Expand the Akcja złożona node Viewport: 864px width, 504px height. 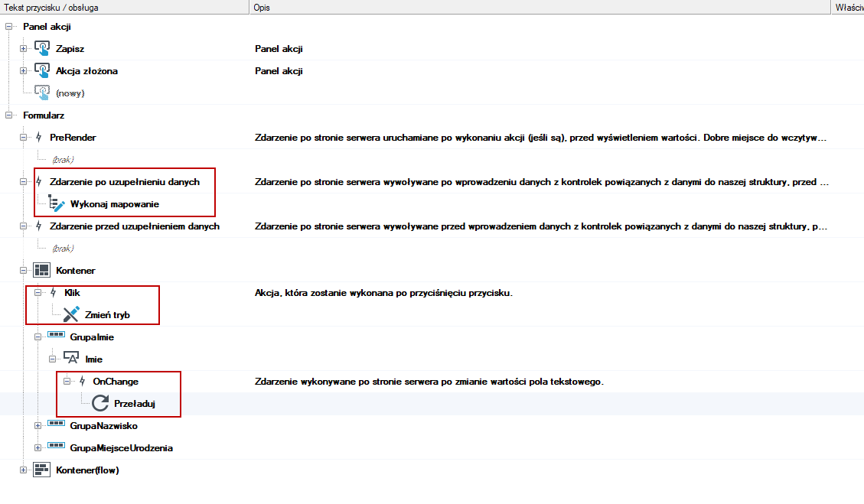23,70
